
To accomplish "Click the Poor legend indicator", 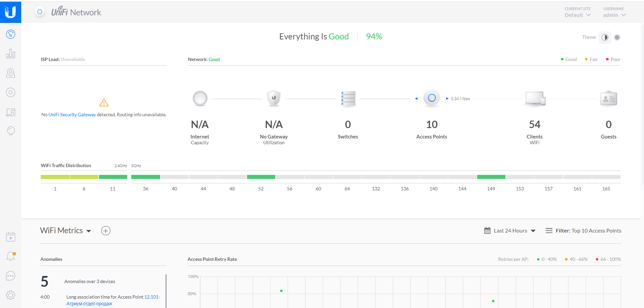I will coord(613,59).
